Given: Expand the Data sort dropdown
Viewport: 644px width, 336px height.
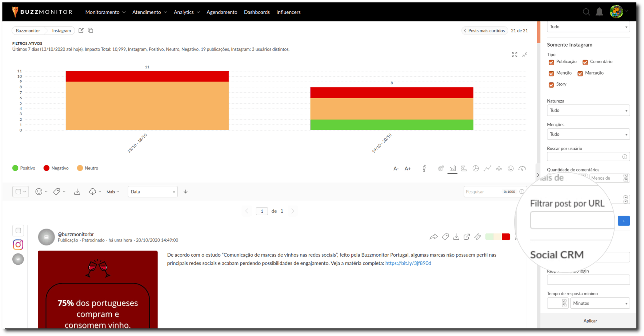Looking at the screenshot, I should click(x=152, y=192).
